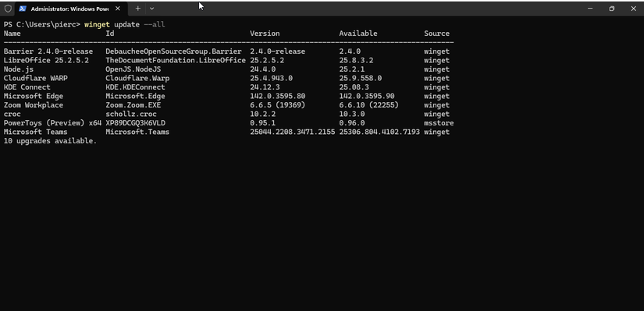
Task: Click 'PowerToys (Preview) x64' name
Action: coord(52,123)
